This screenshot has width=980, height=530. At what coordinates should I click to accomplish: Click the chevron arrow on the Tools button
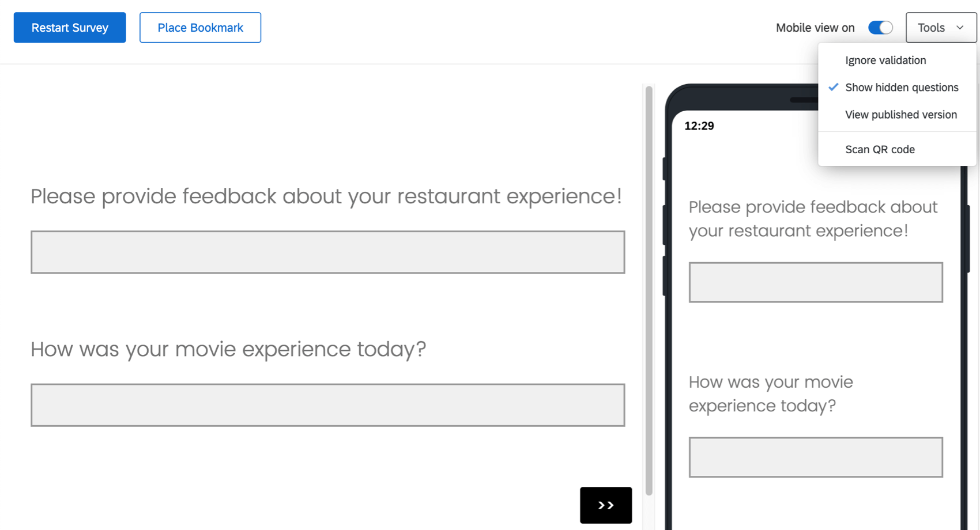[960, 27]
